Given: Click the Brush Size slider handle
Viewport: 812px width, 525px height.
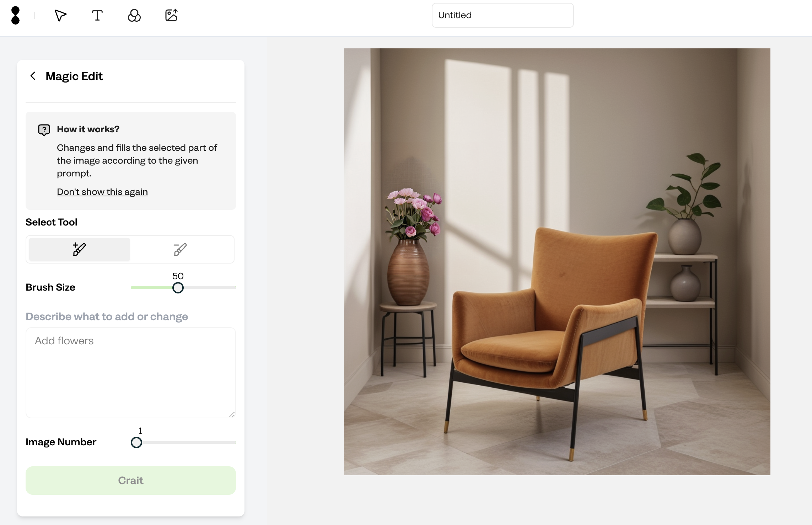Looking at the screenshot, I should (x=178, y=288).
